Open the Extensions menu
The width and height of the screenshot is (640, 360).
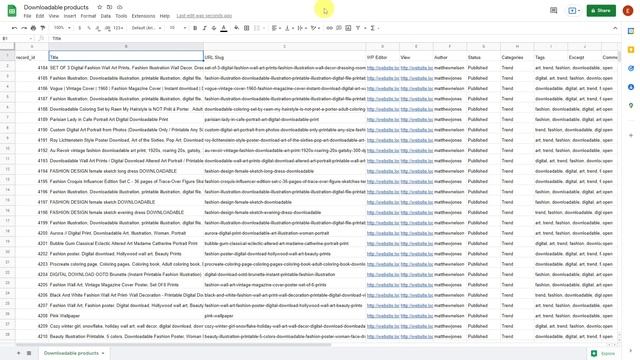point(143,16)
